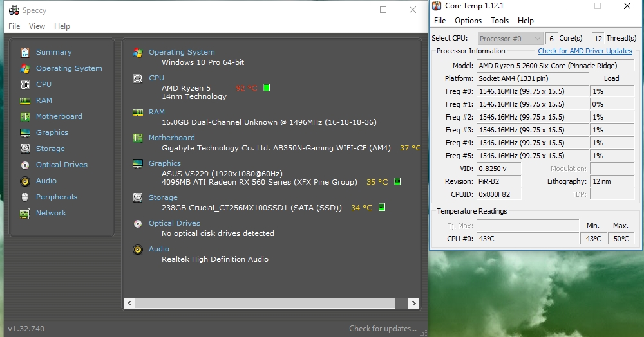
Task: Click the Motherboard icon in sidebar
Action: [25, 116]
